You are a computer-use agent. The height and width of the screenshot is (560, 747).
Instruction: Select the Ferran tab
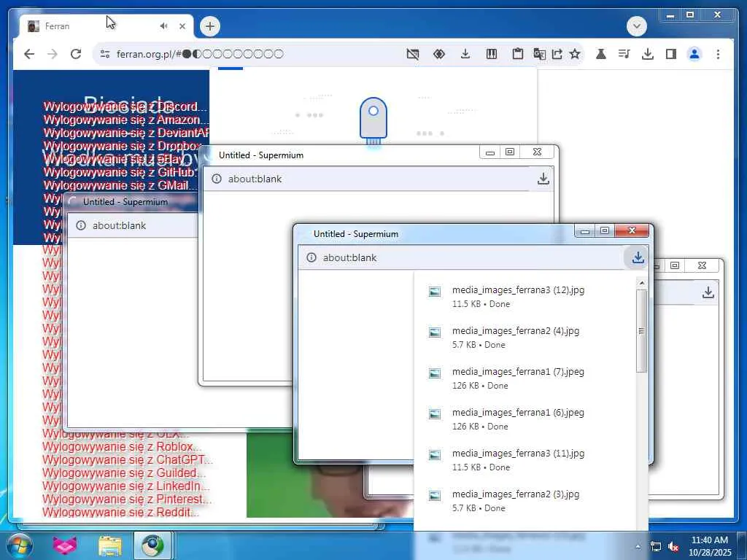click(x=107, y=26)
